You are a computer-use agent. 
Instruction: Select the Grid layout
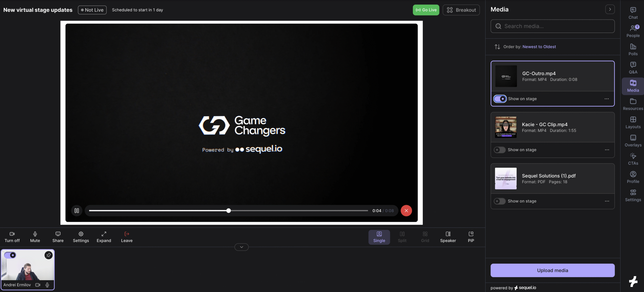click(x=425, y=237)
